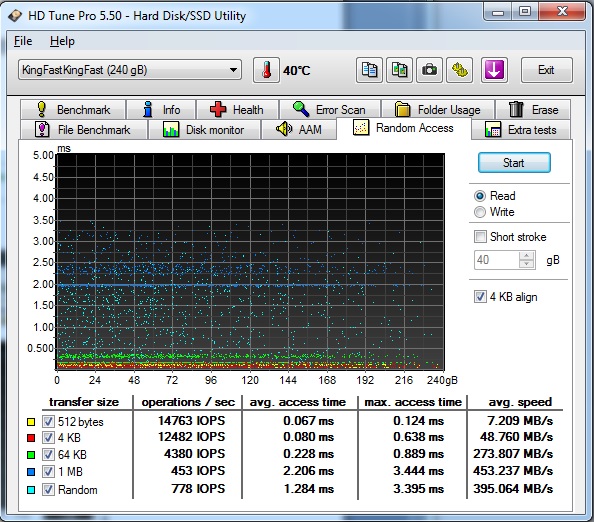Uncheck the 4 KB align option

(x=480, y=297)
